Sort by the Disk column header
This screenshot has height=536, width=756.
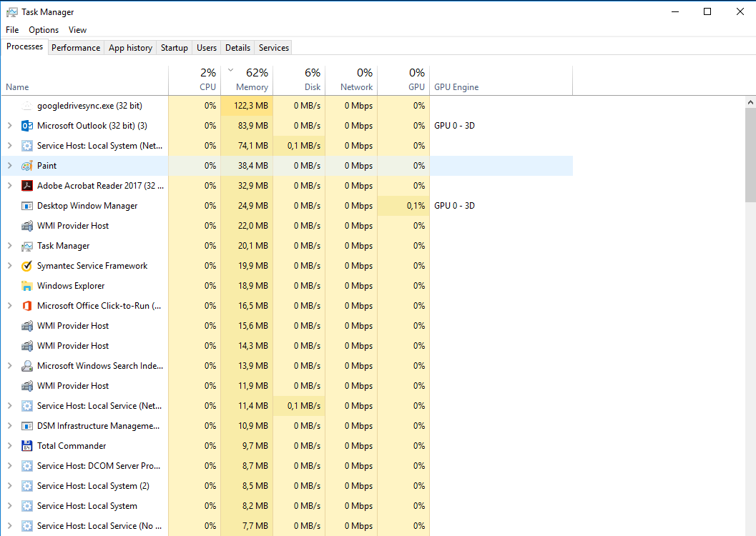click(x=300, y=81)
